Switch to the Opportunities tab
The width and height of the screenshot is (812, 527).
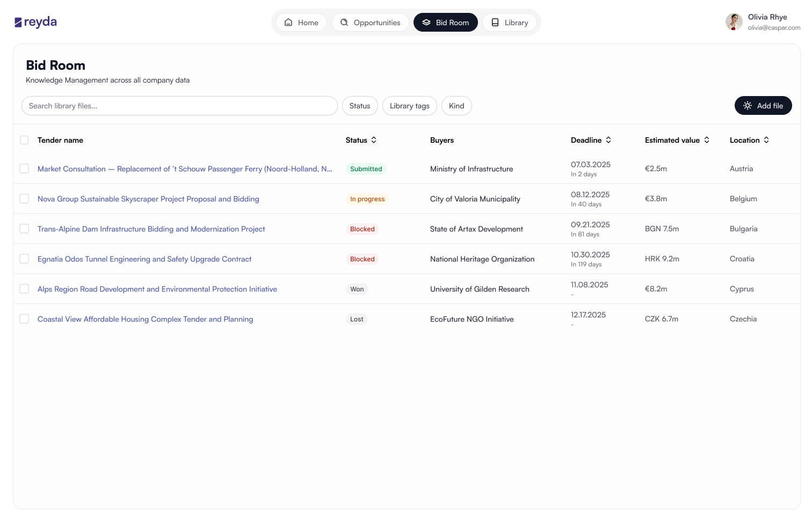(370, 23)
